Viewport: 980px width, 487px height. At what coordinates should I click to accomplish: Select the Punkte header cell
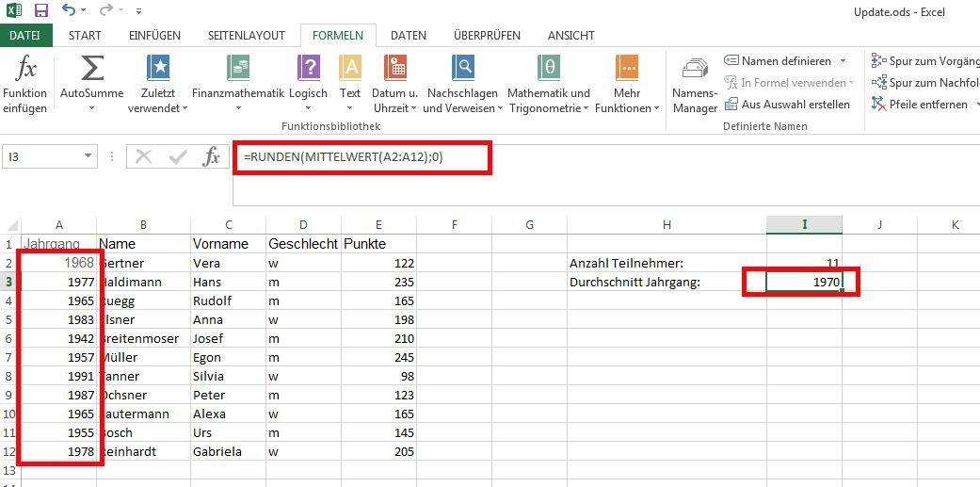tap(378, 244)
